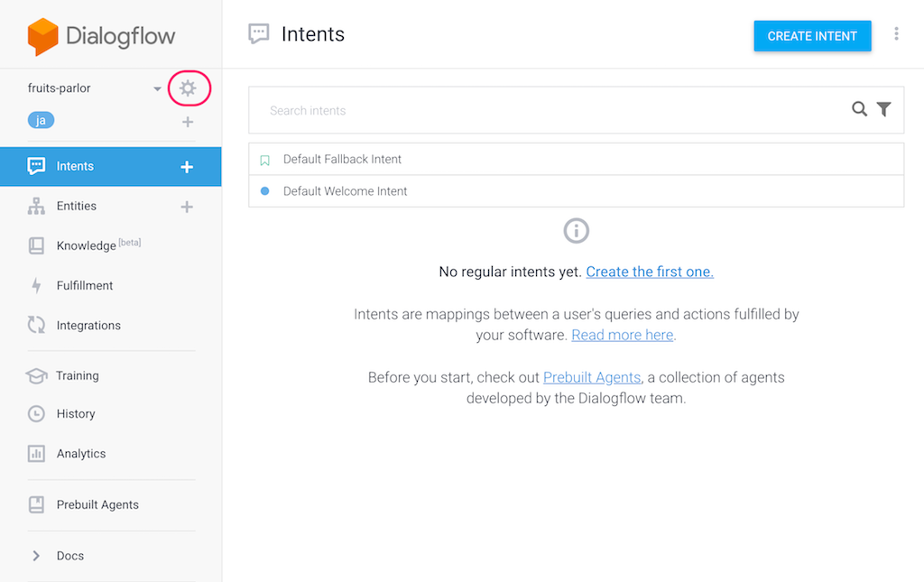Click the CREATE INTENT button
924x582 pixels.
[x=812, y=36]
